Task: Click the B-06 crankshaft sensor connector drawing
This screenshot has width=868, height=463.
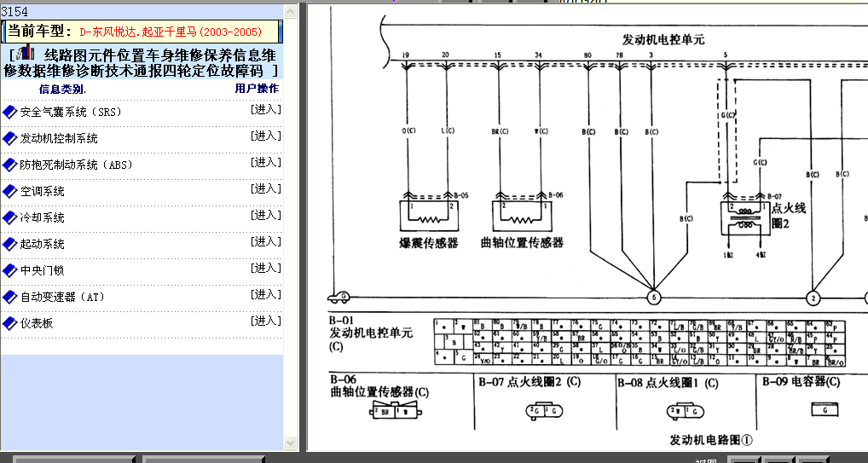Action: (395, 412)
